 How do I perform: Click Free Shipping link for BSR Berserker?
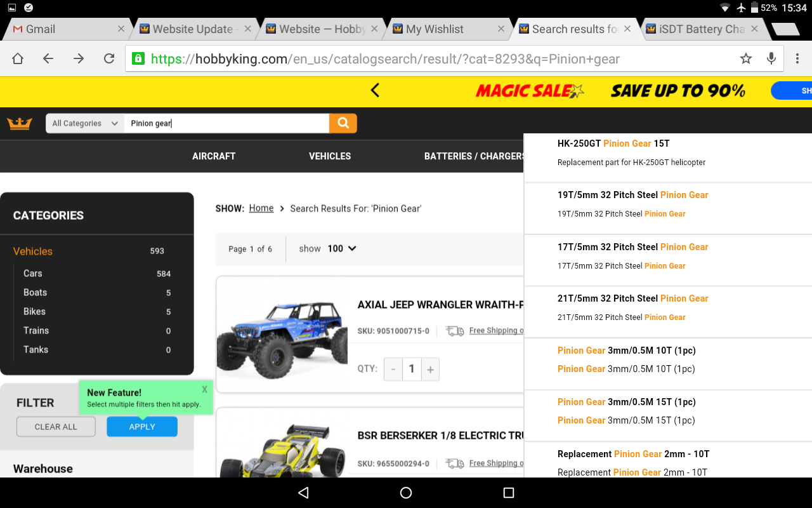[x=497, y=464]
